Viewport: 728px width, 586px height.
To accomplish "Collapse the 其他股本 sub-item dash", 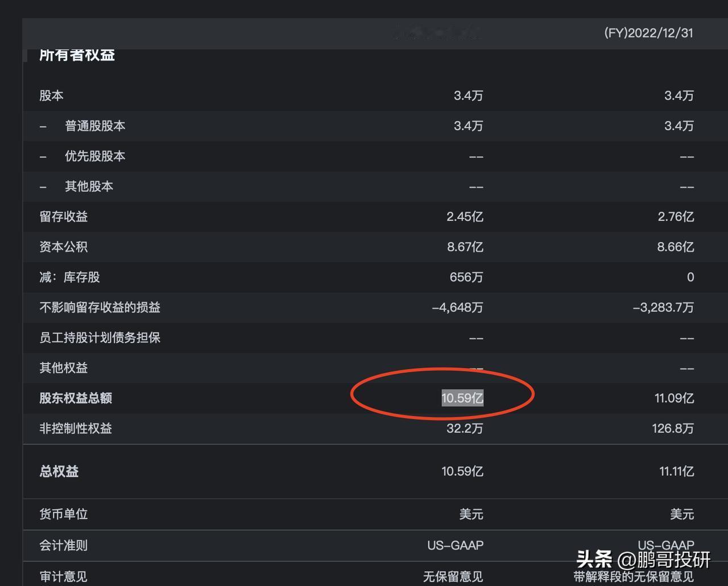I will pyautogui.click(x=43, y=186).
